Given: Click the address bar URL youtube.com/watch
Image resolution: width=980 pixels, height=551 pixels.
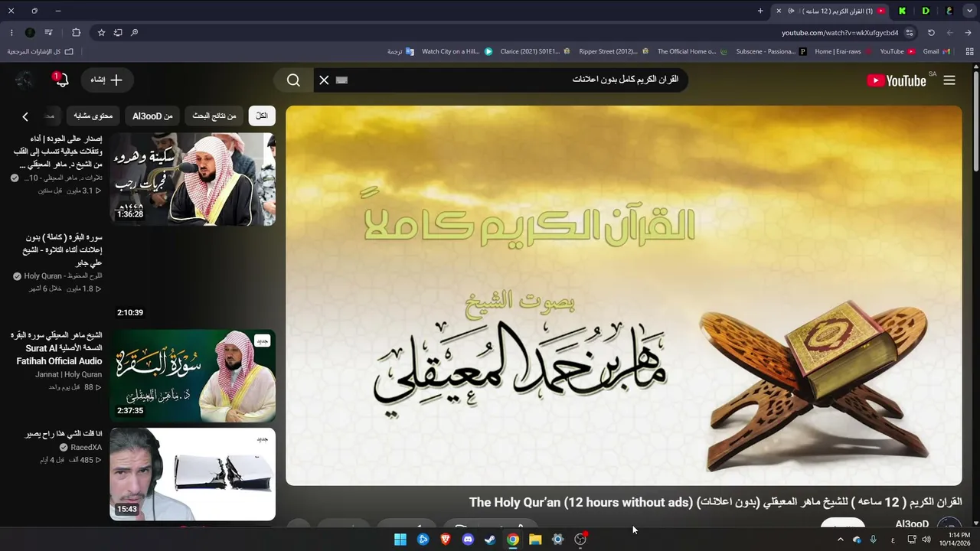Looking at the screenshot, I should pyautogui.click(x=840, y=33).
